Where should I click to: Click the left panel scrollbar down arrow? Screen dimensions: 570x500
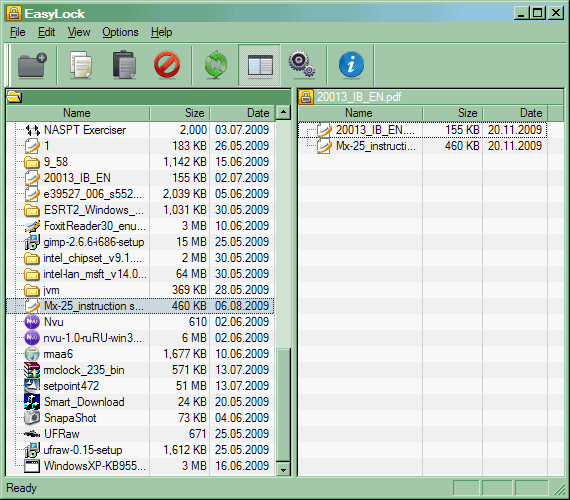(283, 469)
